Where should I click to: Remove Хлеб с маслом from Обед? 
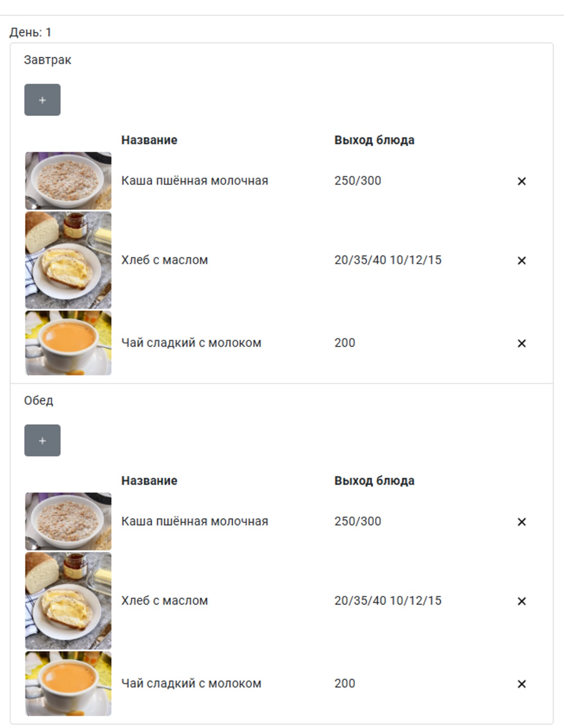(522, 601)
